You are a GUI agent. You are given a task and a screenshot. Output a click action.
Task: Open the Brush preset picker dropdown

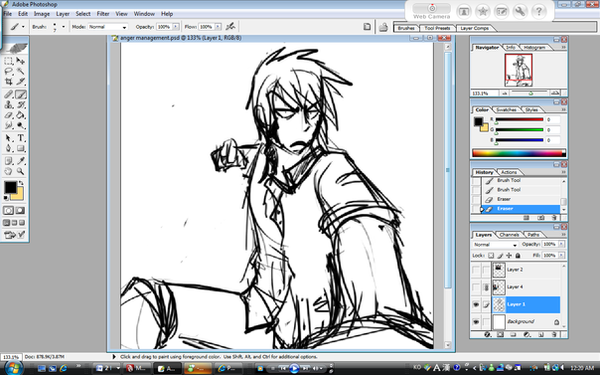64,27
